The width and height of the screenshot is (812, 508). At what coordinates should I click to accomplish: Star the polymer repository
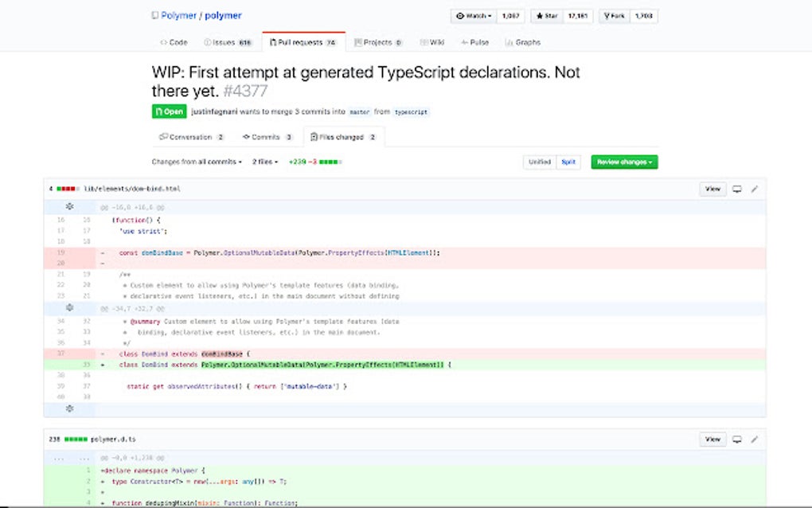point(545,16)
